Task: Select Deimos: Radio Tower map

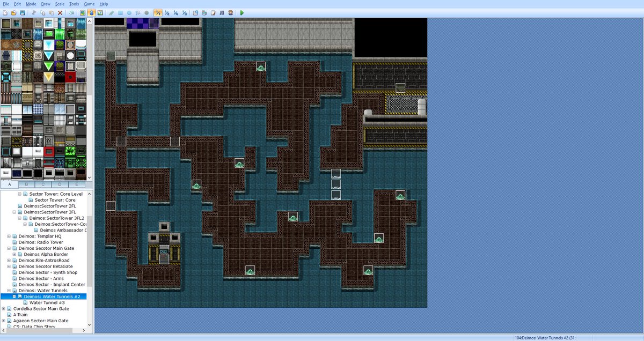Action: 41,242
